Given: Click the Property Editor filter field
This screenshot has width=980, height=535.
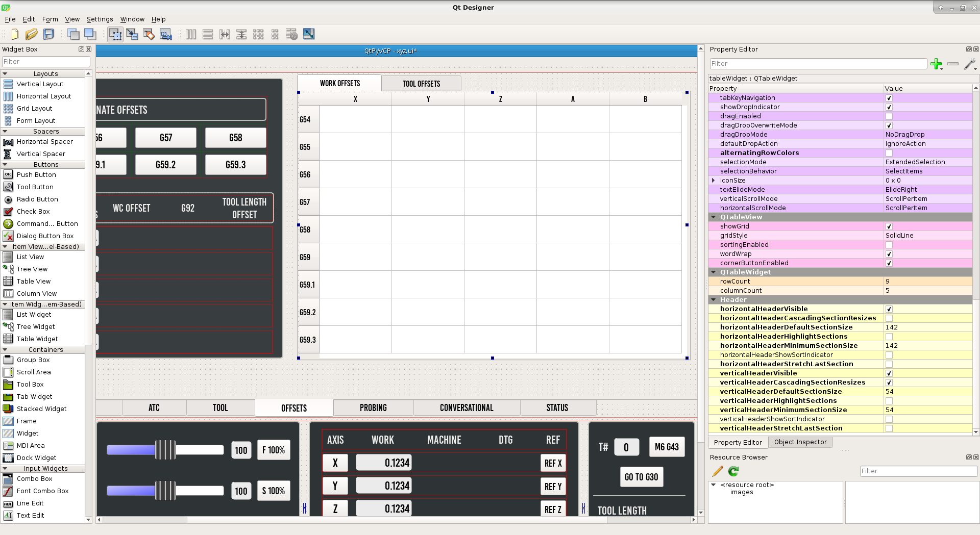Looking at the screenshot, I should (x=818, y=64).
